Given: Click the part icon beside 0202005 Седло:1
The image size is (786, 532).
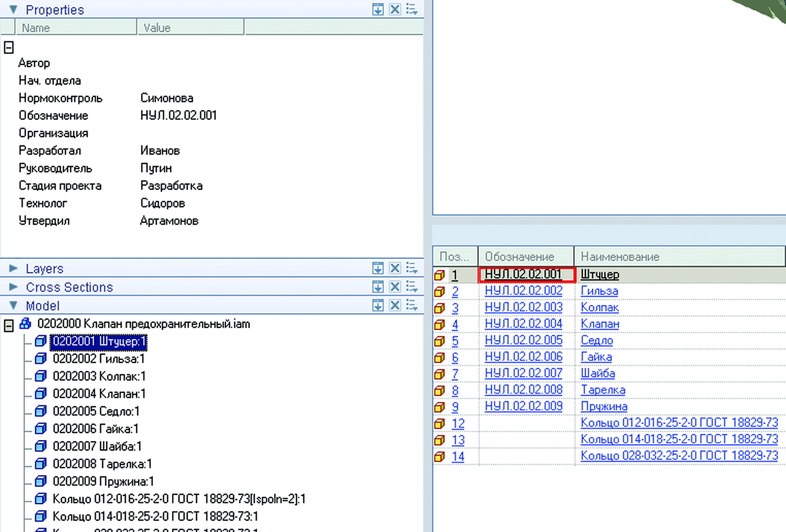Looking at the screenshot, I should pos(41,411).
